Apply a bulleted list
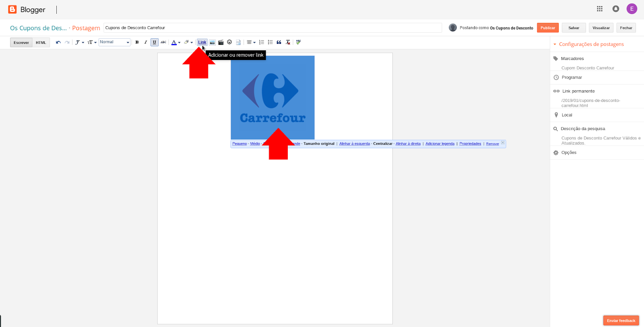This screenshot has height=327, width=644. pyautogui.click(x=270, y=42)
